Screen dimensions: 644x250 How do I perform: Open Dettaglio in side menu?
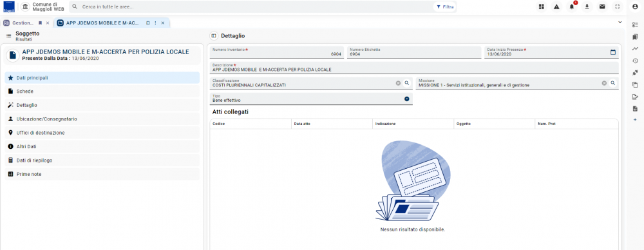[102, 105]
